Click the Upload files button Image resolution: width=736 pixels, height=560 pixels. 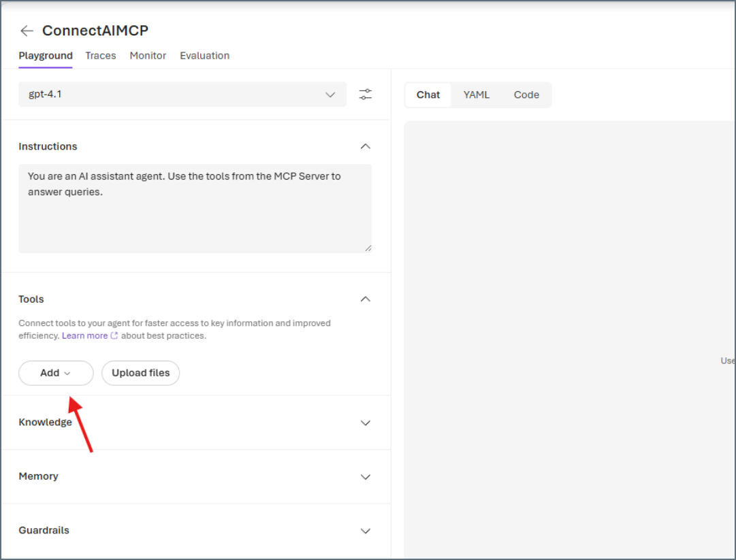pos(141,373)
